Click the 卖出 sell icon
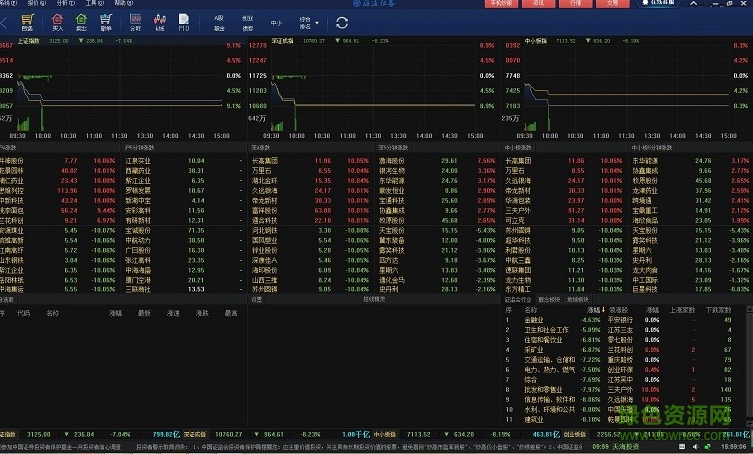 pyautogui.click(x=80, y=22)
